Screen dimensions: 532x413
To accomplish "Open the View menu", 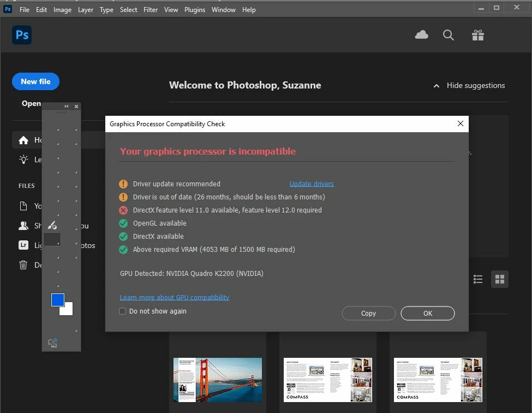I will (x=171, y=10).
